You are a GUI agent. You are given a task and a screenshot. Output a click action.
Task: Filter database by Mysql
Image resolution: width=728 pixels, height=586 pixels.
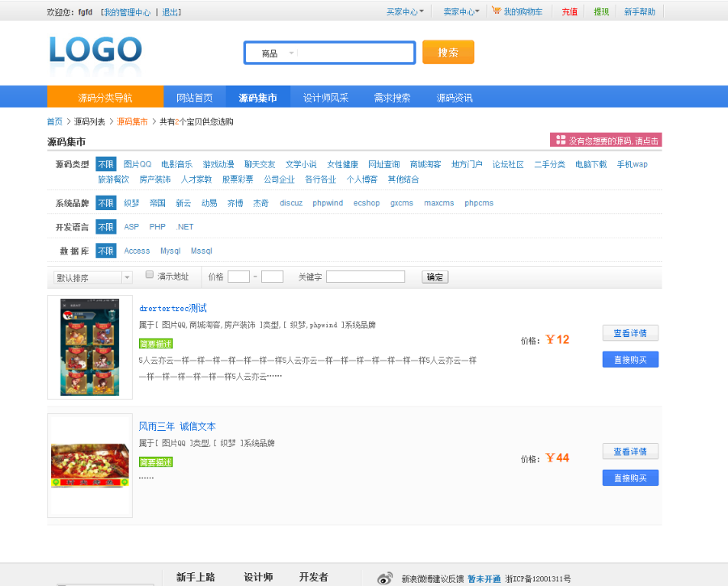171,251
